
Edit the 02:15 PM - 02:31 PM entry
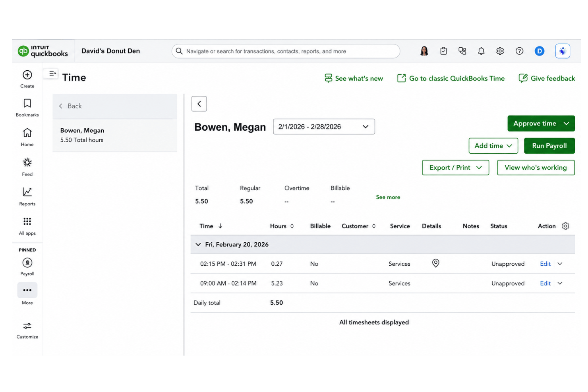pos(545,264)
